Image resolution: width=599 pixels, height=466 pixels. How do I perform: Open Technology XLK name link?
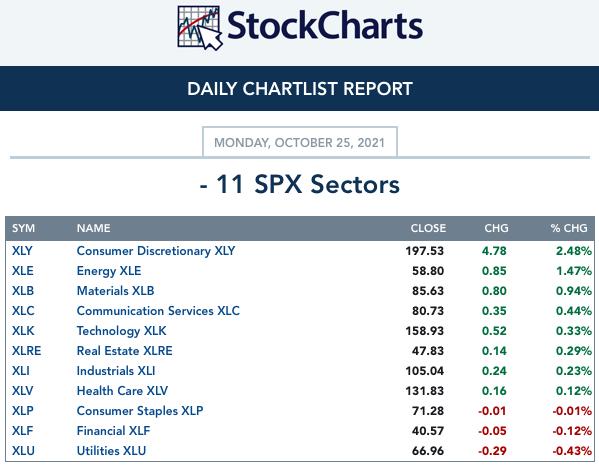pyautogui.click(x=121, y=331)
